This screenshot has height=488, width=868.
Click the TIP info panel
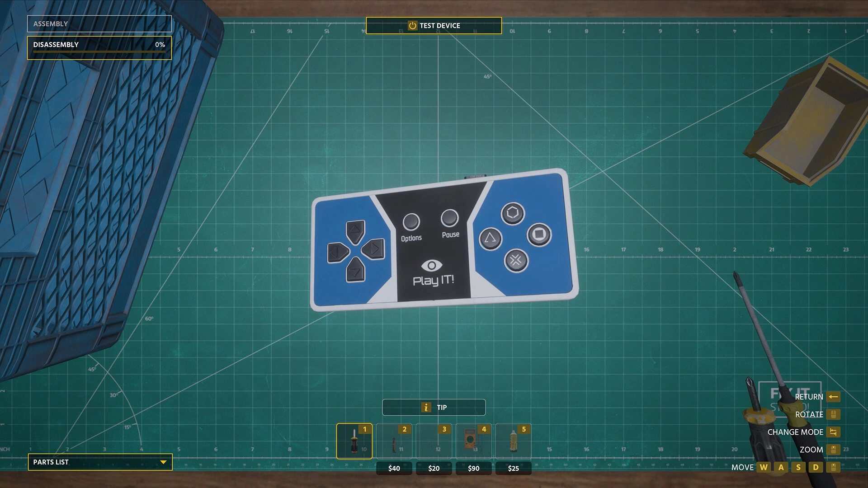[x=434, y=408]
